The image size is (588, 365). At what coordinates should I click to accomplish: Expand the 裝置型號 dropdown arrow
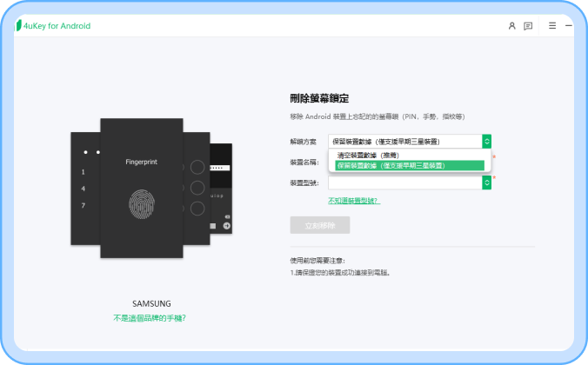click(x=487, y=182)
